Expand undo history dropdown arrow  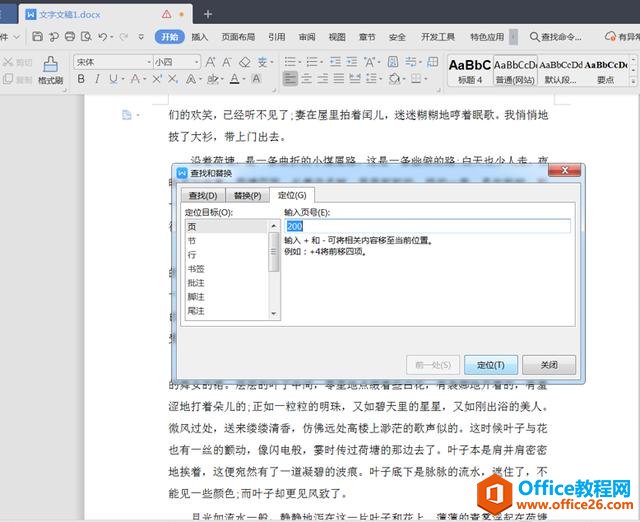pyautogui.click(x=112, y=37)
